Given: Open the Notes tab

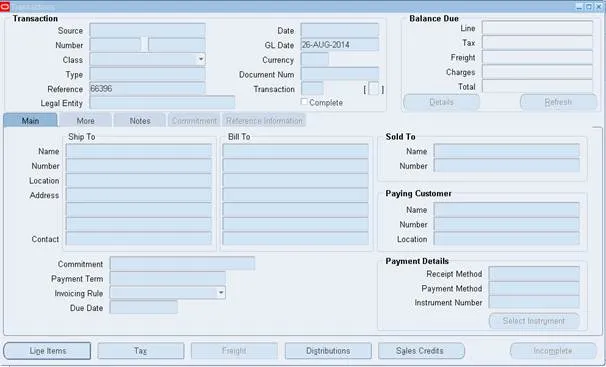Looking at the screenshot, I should point(140,121).
